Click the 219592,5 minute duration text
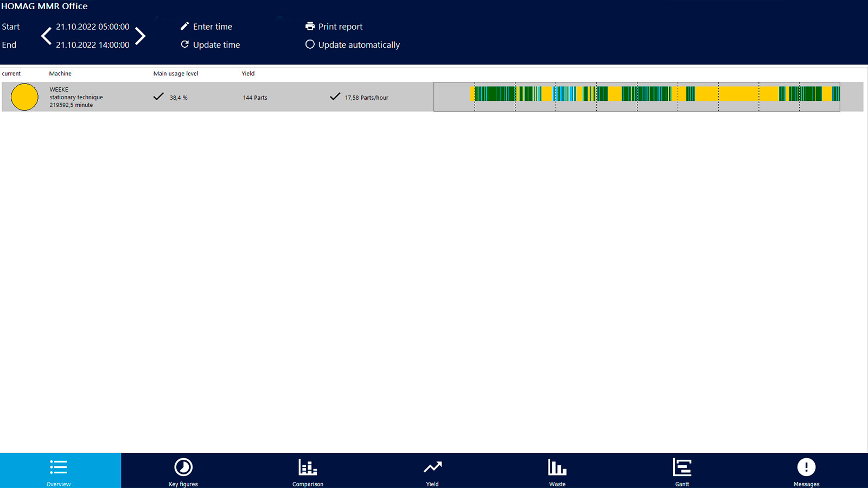 tap(71, 105)
